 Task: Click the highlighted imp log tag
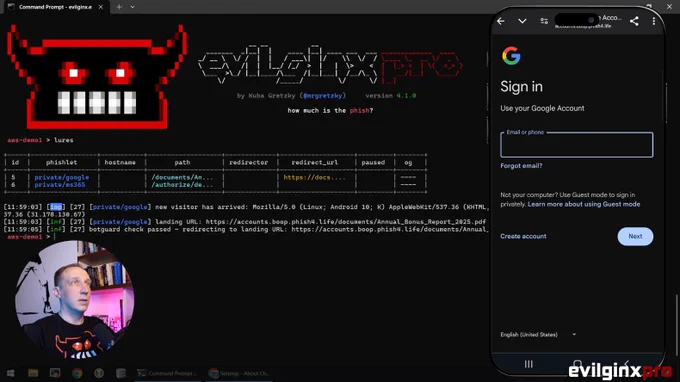click(56, 207)
